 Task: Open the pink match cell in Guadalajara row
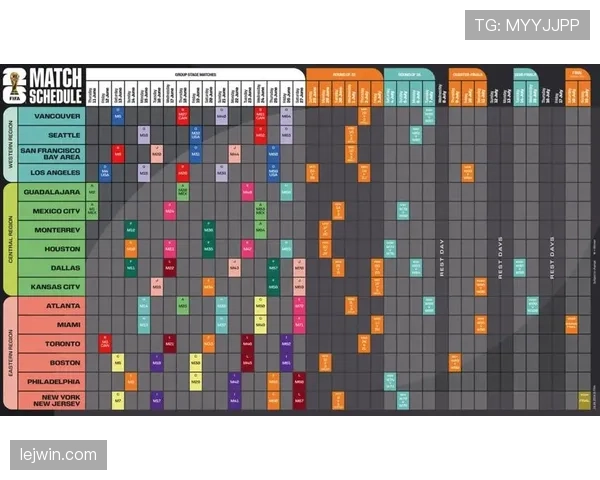(248, 192)
